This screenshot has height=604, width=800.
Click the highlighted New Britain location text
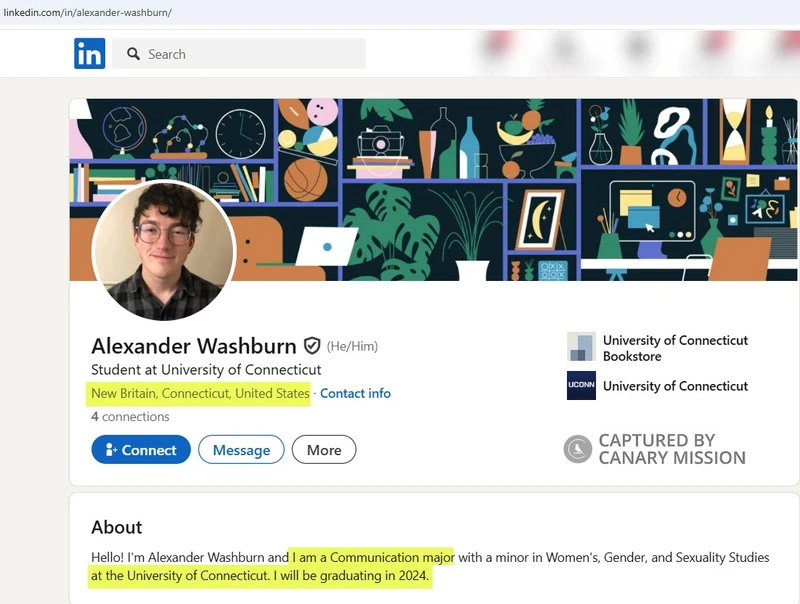[200, 393]
